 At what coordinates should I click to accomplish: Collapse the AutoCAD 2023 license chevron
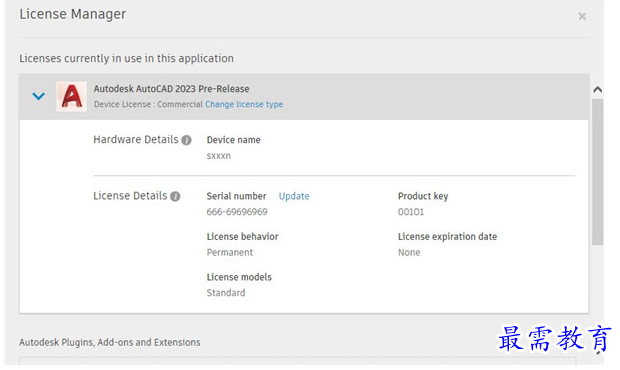point(38,96)
